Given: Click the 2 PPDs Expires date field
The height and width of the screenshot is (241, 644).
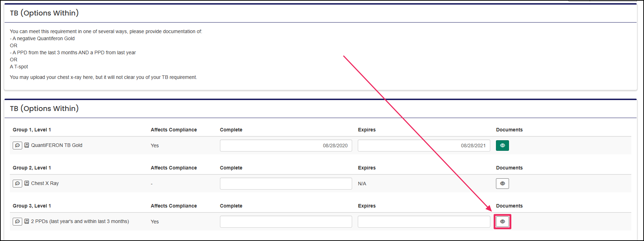Looking at the screenshot, I should (424, 222).
